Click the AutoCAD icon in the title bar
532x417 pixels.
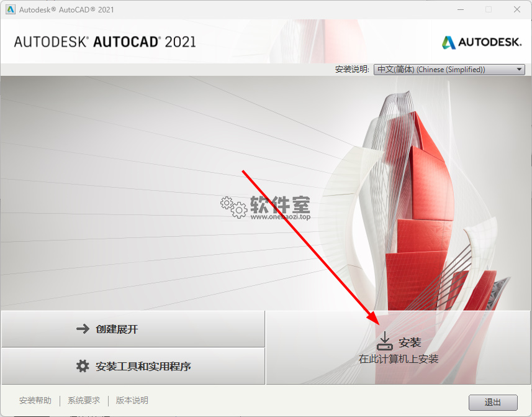pyautogui.click(x=11, y=9)
